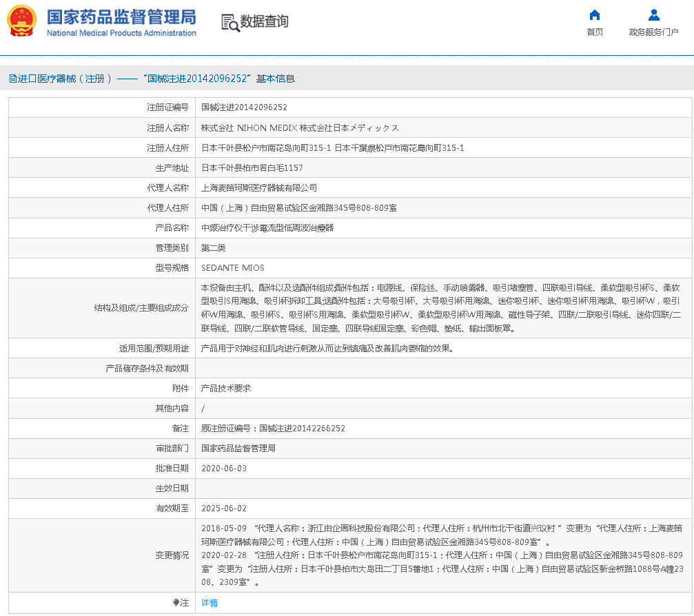Screen dimensions: 694x616
Task: Select the registrant address 南花岛向町315-1 value
Action: coord(332,148)
